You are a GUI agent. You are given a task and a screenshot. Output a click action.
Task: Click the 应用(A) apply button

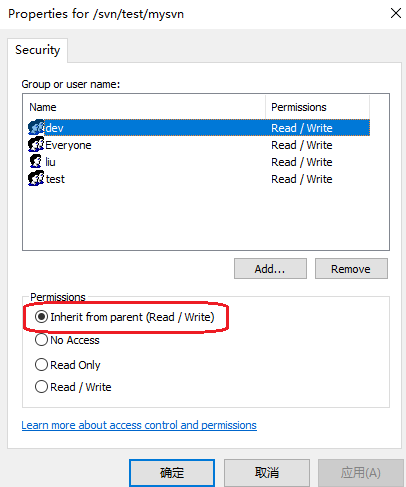tap(361, 473)
